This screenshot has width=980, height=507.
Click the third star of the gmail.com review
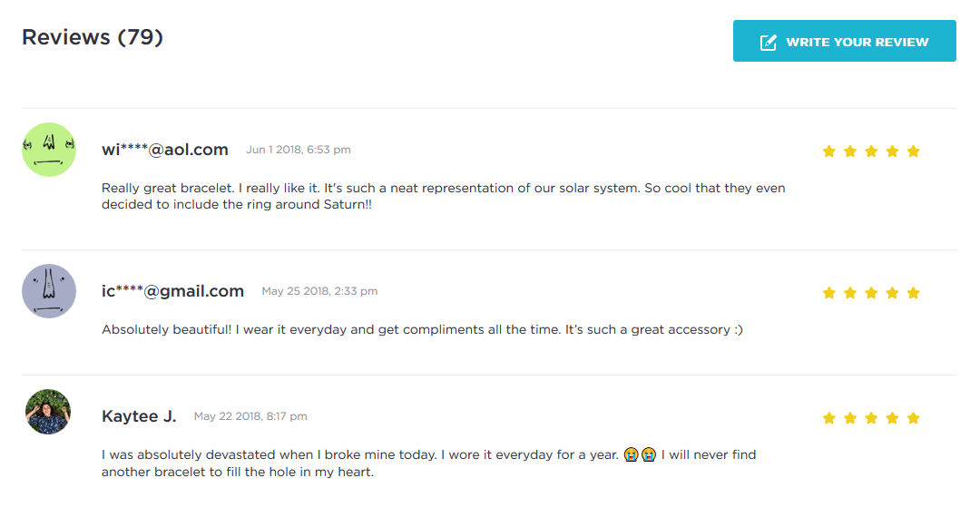pyautogui.click(x=871, y=293)
